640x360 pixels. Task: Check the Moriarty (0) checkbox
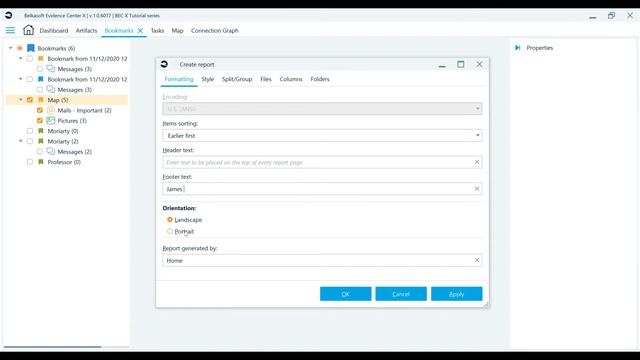coord(30,131)
